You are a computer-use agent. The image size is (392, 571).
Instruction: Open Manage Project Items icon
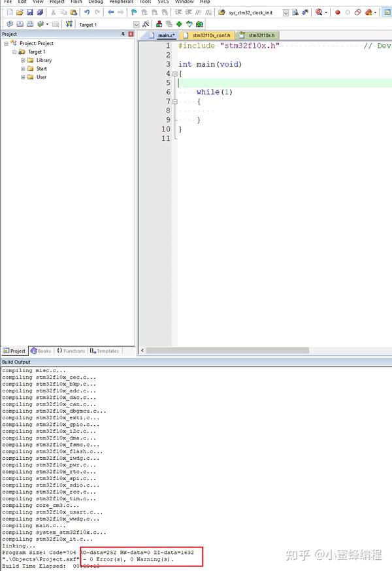click(159, 24)
